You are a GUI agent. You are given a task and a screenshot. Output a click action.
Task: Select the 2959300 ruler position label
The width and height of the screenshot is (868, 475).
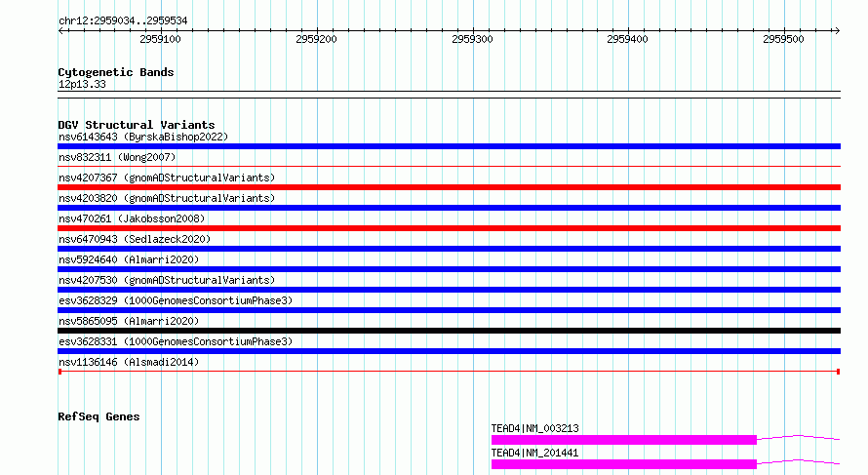[x=472, y=39]
